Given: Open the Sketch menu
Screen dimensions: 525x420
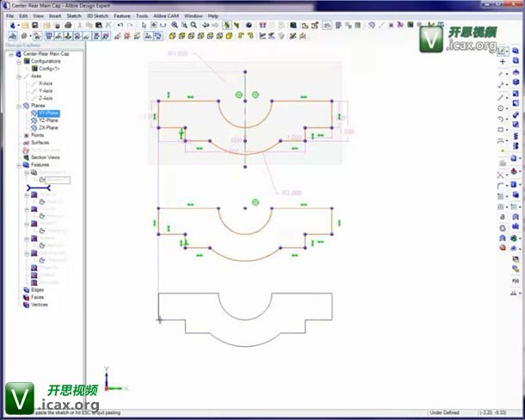Looking at the screenshot, I should pos(74,15).
